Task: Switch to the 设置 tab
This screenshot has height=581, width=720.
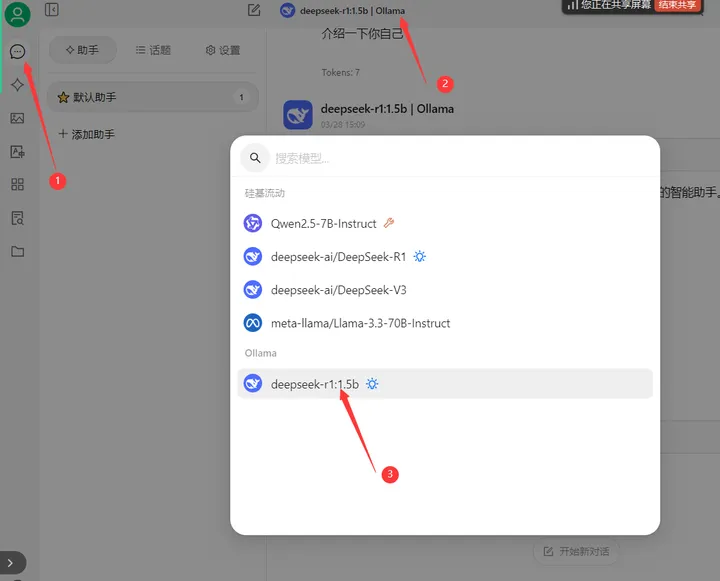Action: (223, 50)
